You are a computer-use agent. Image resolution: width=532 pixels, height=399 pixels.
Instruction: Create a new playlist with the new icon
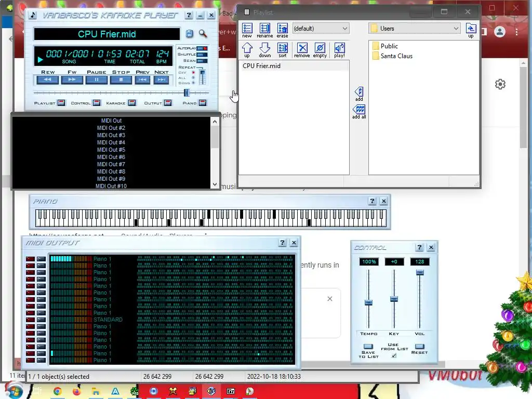click(247, 31)
